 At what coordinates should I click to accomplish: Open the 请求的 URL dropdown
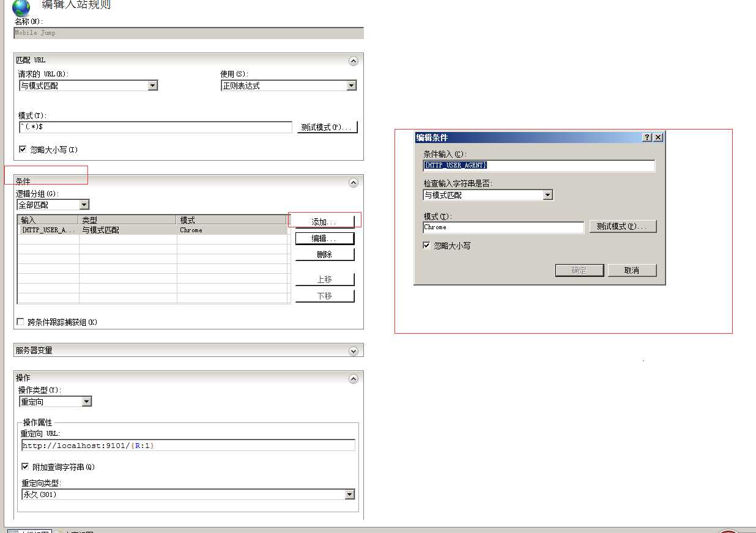(x=153, y=86)
